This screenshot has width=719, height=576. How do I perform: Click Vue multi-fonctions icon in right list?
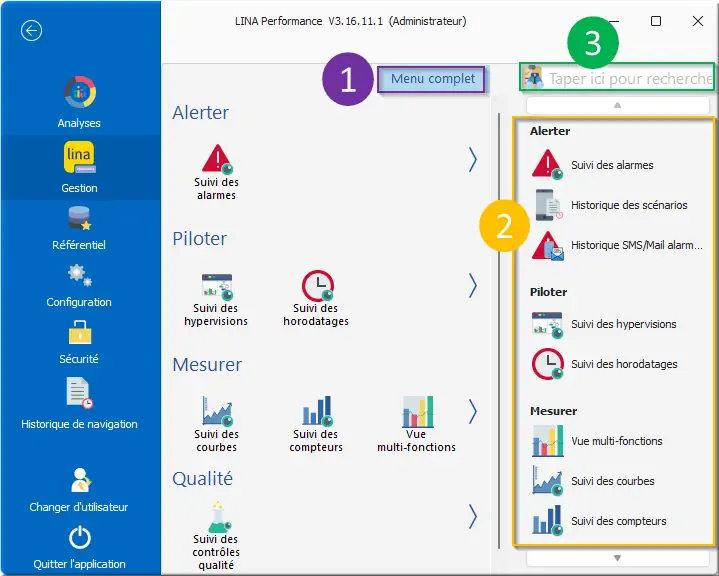coord(548,441)
